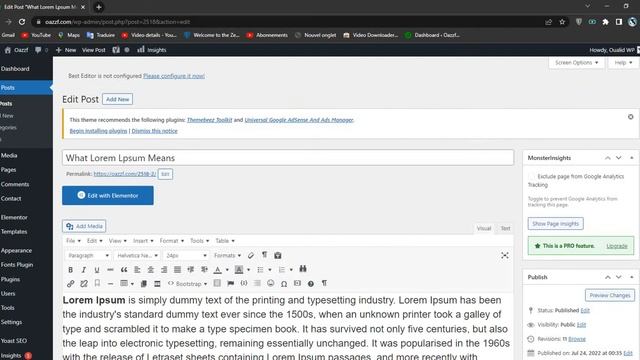Insert a horizontal line
The image size is (640, 360).
click(110, 284)
